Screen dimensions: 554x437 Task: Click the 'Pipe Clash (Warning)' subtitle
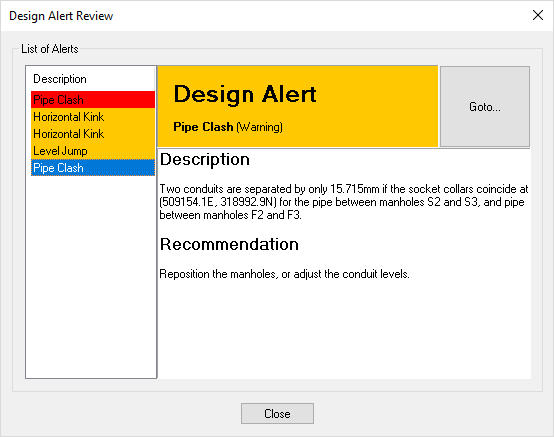[228, 127]
